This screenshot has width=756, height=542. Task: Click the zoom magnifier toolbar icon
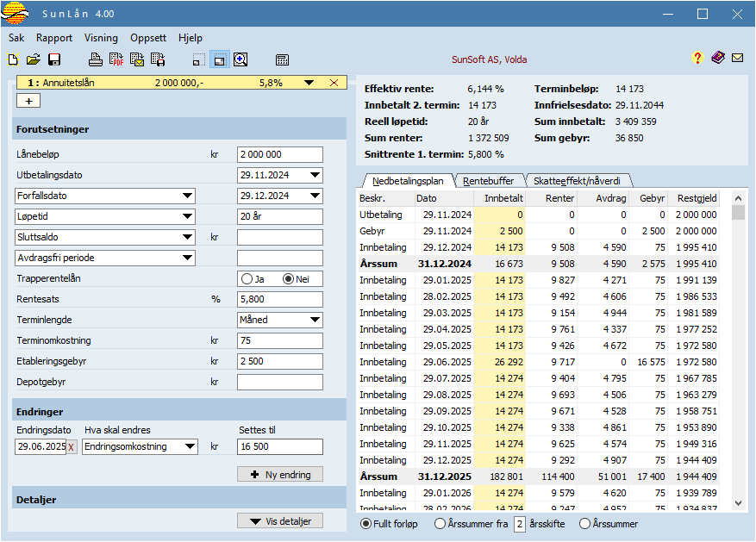point(241,59)
